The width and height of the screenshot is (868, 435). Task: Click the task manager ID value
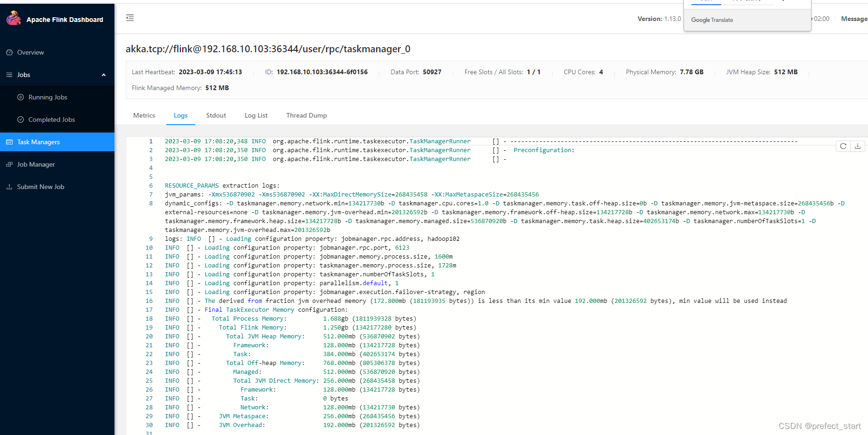322,72
